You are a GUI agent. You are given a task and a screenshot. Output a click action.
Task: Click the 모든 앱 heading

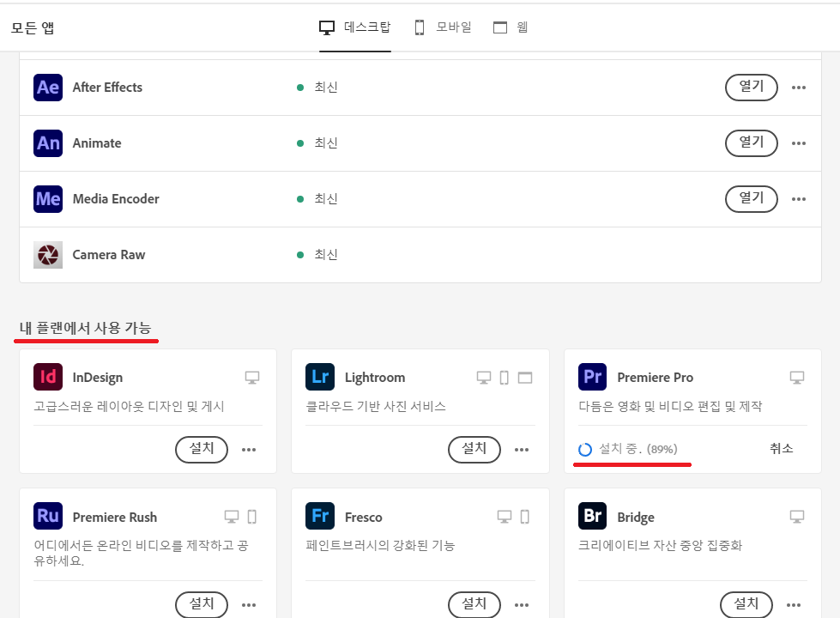coord(33,27)
